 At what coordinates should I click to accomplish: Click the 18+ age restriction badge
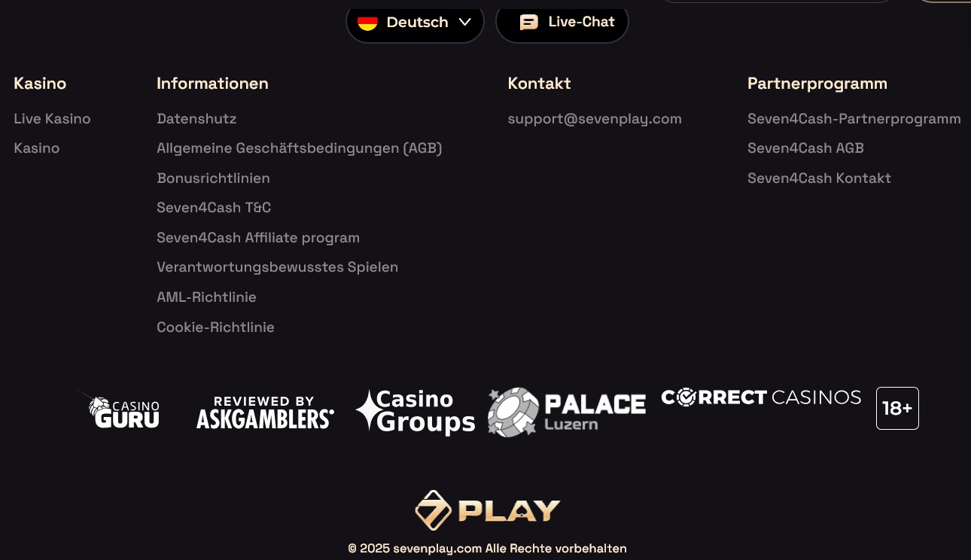[897, 408]
